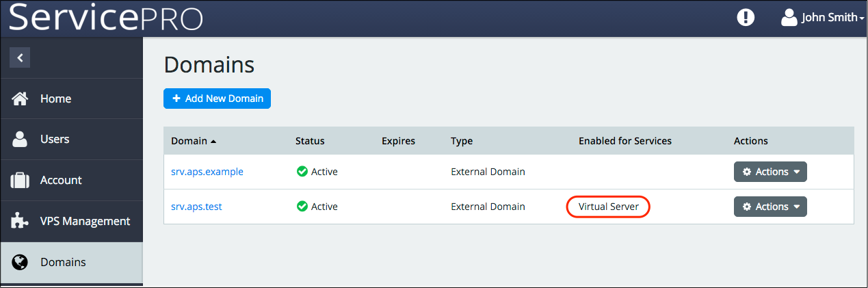Open Actions dropdown for srv.aps.test
The image size is (868, 288).
770,207
